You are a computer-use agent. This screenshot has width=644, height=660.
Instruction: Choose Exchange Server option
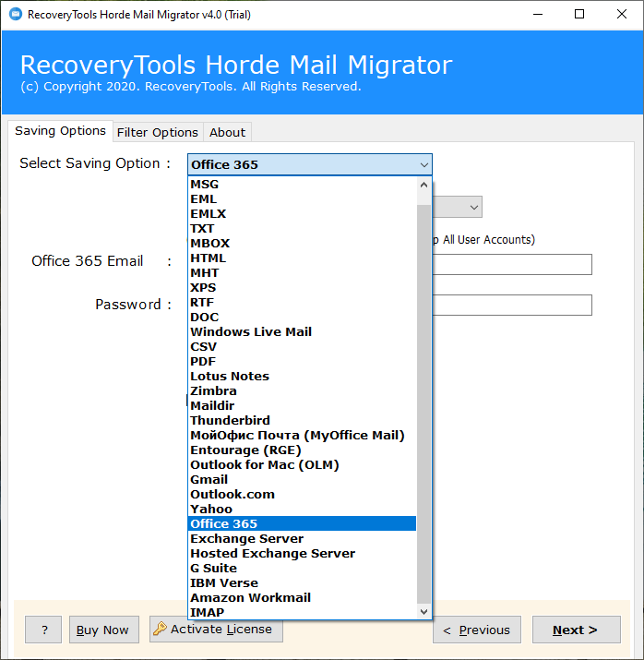pos(302,538)
